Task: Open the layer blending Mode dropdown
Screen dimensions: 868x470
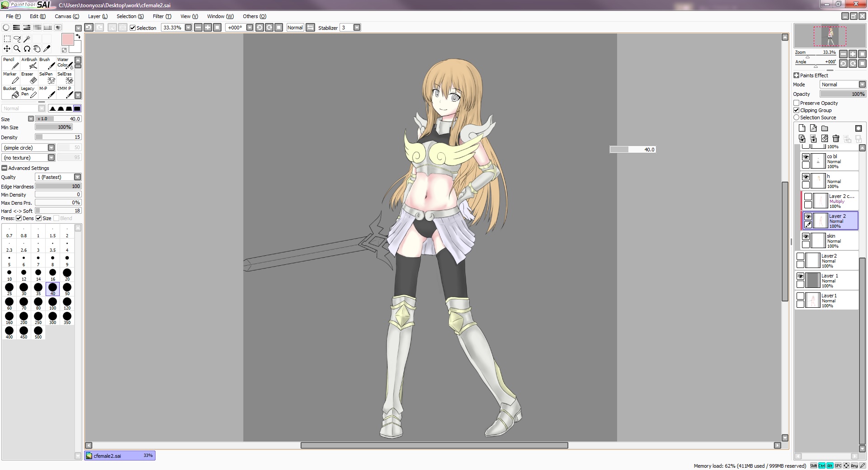Action: click(862, 85)
